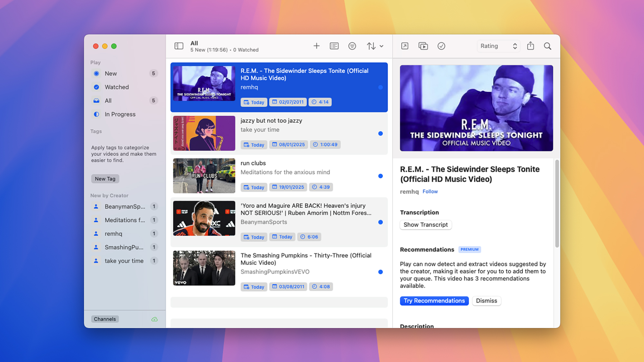Click the Try Recommendations button
Screen dimensions: 644x362
pyautogui.click(x=434, y=301)
